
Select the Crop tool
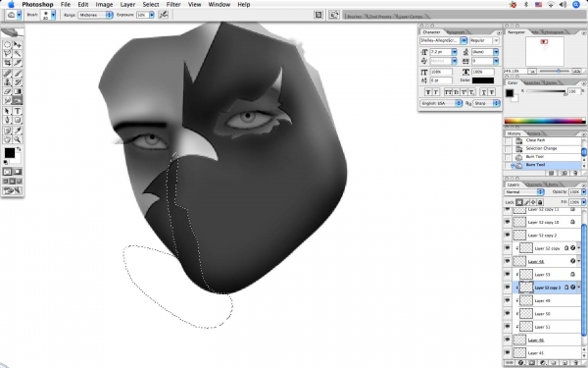coord(7,63)
